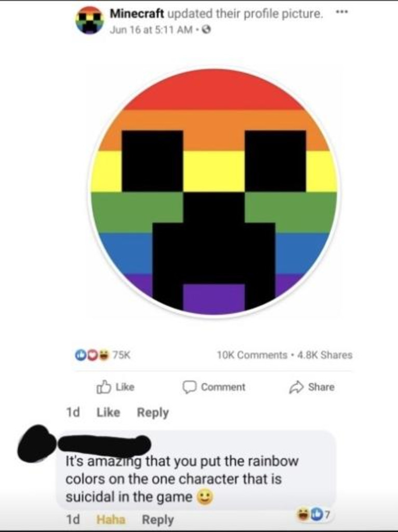Viewport: 398px width, 532px height.
Task: Click the speech bubble Comment icon
Action: (189, 387)
